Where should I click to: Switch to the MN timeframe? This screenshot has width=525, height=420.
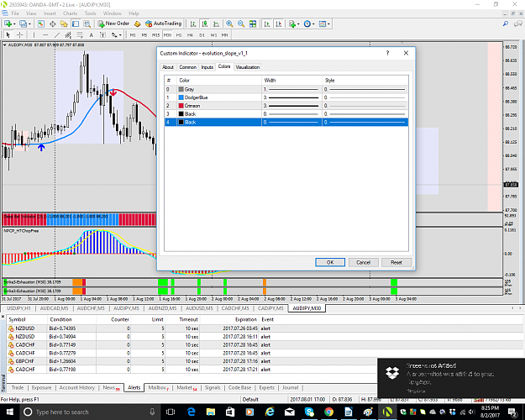coord(224,34)
